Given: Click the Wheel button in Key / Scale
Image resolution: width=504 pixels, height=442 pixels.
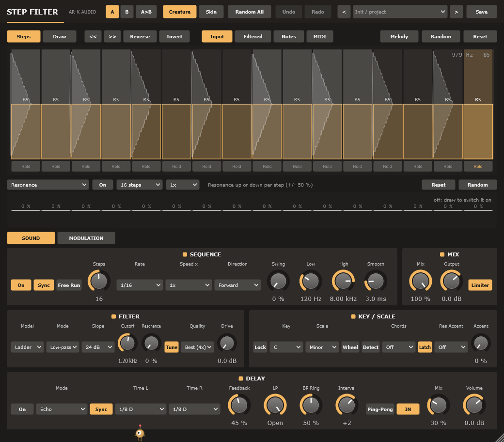Looking at the screenshot, I should pyautogui.click(x=350, y=347).
